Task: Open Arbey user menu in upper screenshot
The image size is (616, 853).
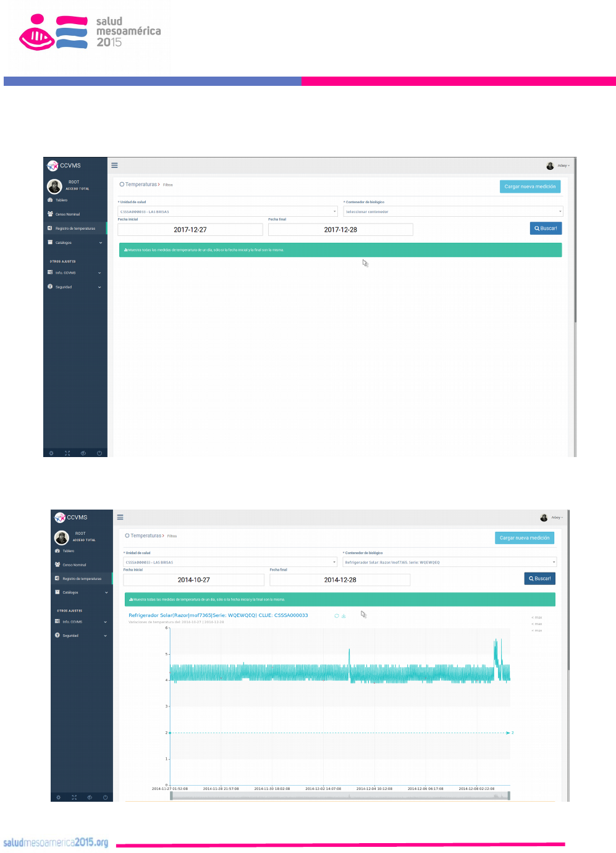Action: [559, 166]
